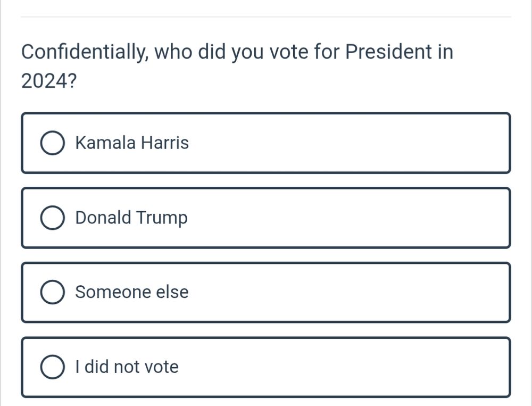Image resolution: width=532 pixels, height=406 pixels.
Task: Select the Someone else radio button
Action: click(52, 292)
